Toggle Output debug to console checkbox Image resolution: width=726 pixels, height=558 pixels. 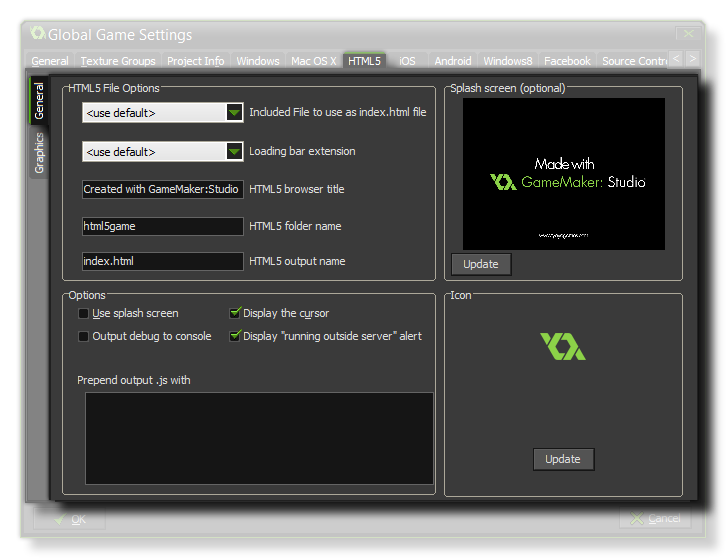click(84, 337)
